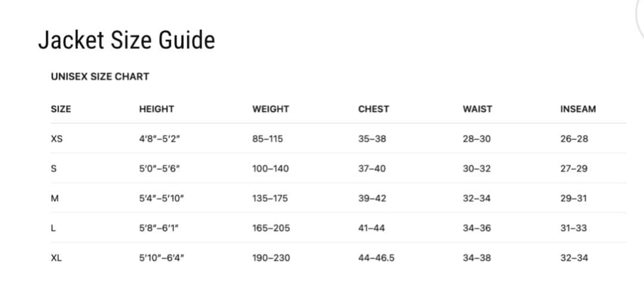Screen dimensions: 644x308
Task: Select the SIZE column header
Action: [61, 109]
